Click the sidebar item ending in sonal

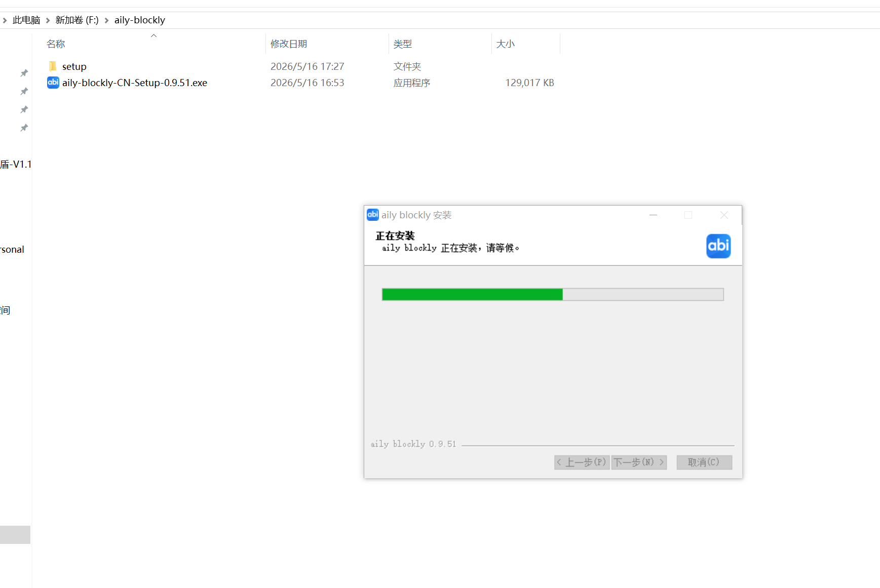(12, 250)
